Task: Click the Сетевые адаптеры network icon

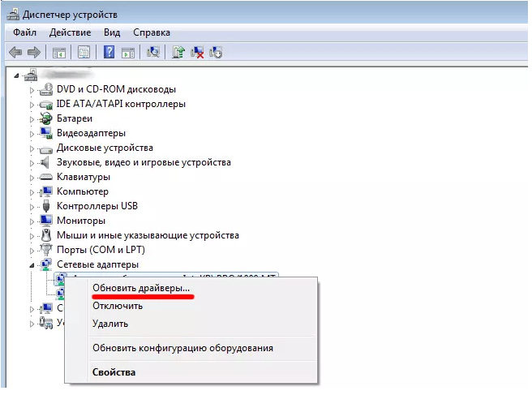Action: click(x=46, y=264)
